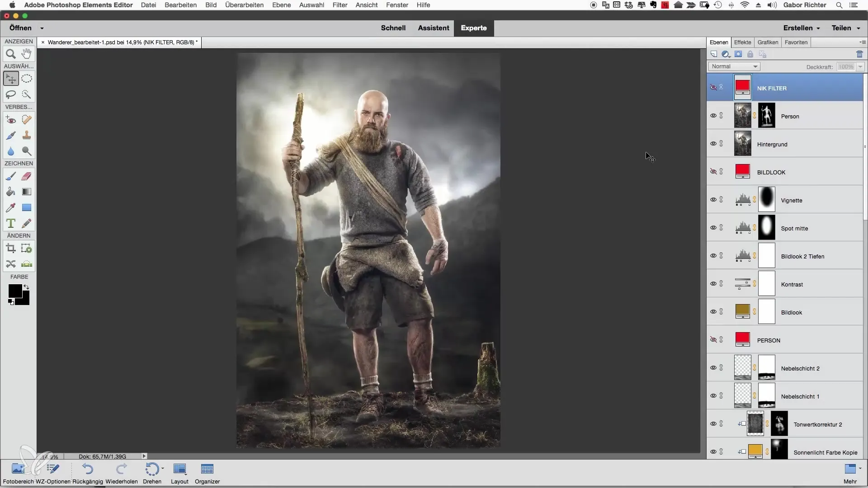Select the Move tool
This screenshot has height=488, width=868.
[11, 79]
